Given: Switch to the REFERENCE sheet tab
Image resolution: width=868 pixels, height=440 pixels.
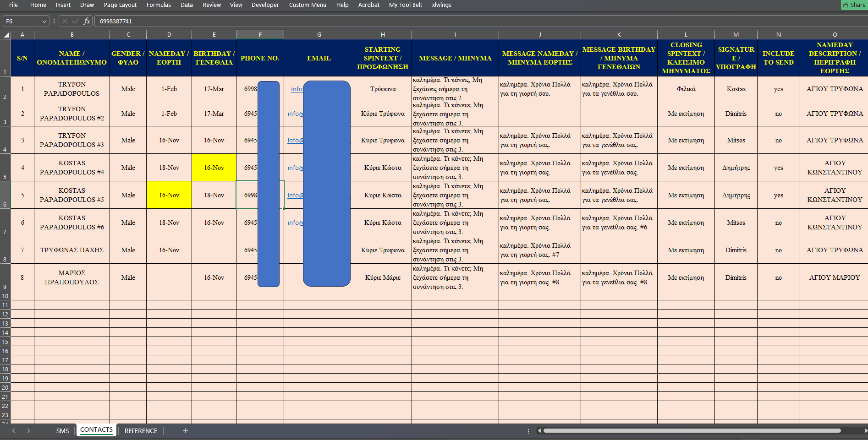Looking at the screenshot, I should coord(141,431).
